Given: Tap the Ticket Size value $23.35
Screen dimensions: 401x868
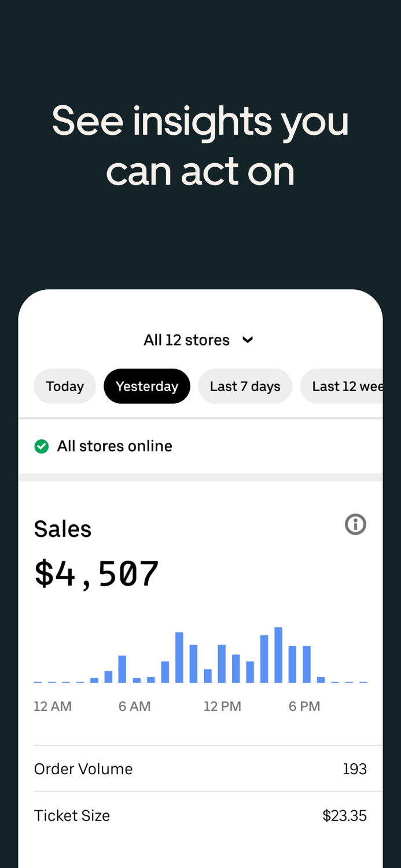Looking at the screenshot, I should click(345, 815).
